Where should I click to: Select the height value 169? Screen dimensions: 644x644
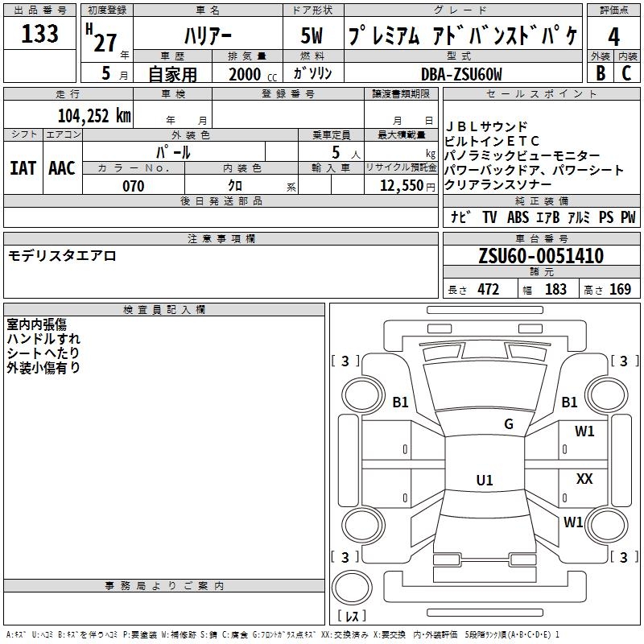click(x=620, y=290)
